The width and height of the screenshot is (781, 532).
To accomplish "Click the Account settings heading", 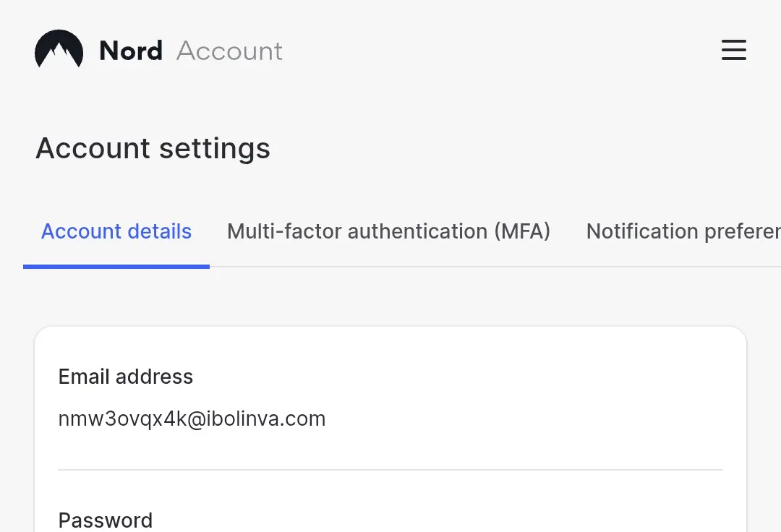I will click(x=153, y=147).
